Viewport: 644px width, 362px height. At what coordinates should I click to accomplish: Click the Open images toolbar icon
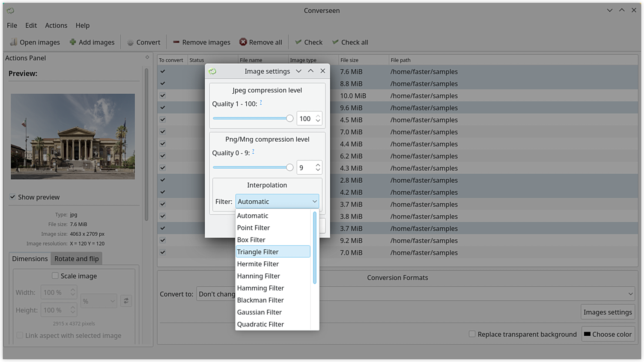pos(14,42)
